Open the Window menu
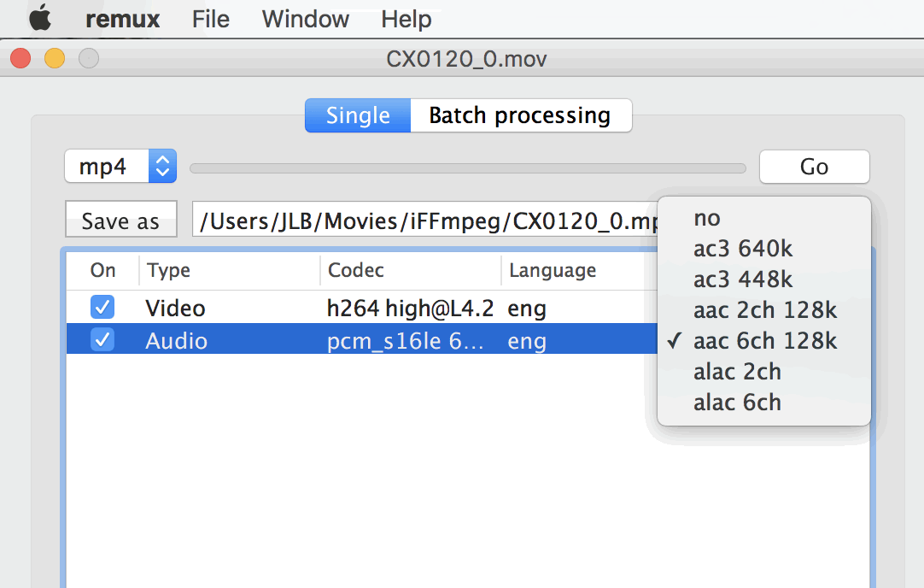The height and width of the screenshot is (588, 924). click(305, 19)
